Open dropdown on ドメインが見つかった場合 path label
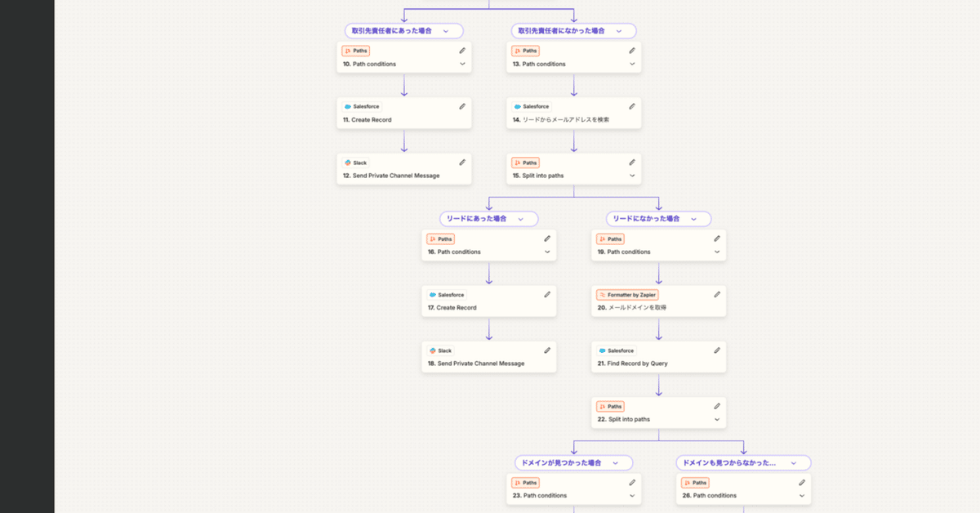This screenshot has height=513, width=980. tap(615, 462)
